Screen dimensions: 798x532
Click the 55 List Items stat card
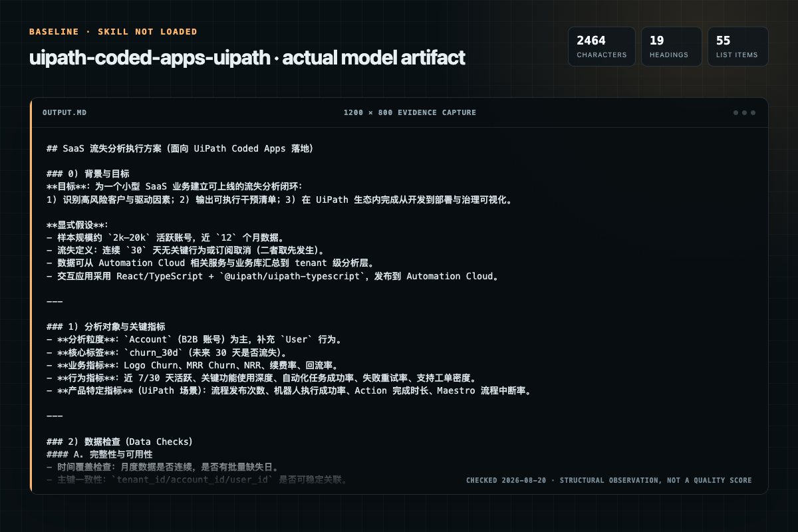click(737, 47)
